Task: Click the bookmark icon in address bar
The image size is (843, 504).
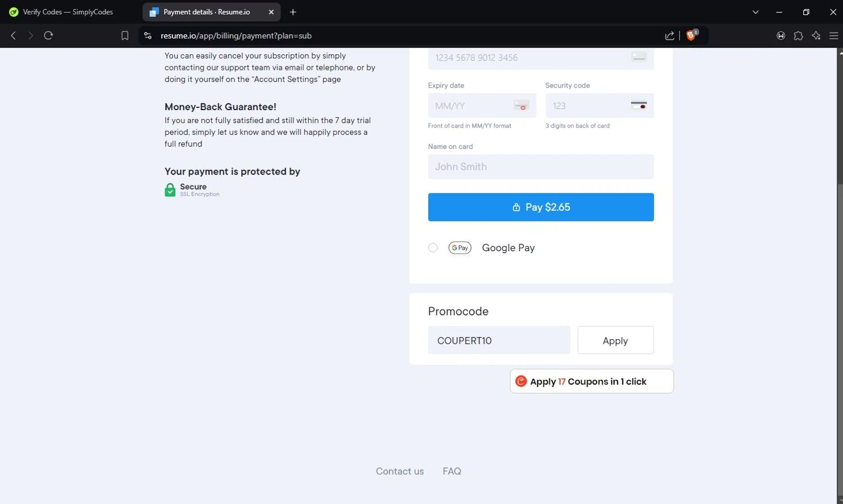Action: 125,35
